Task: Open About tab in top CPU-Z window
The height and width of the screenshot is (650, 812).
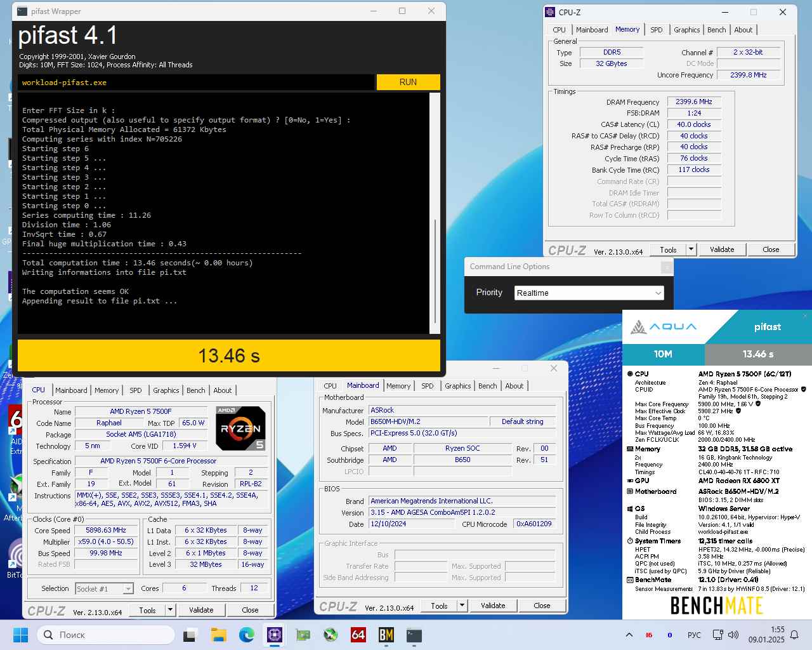Action: 743,30
